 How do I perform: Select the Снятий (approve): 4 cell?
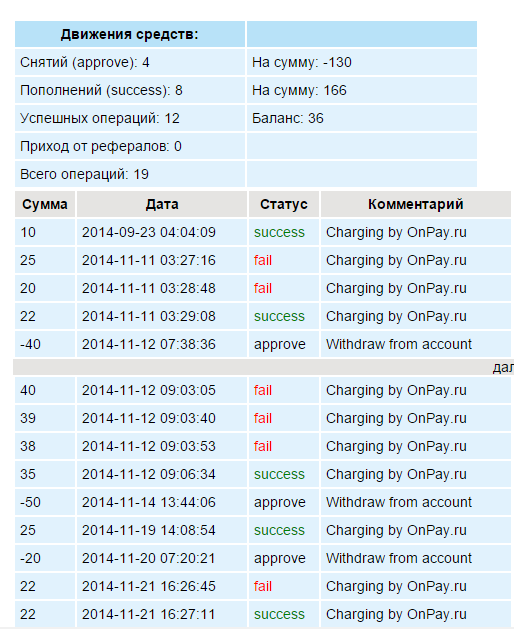[130, 62]
